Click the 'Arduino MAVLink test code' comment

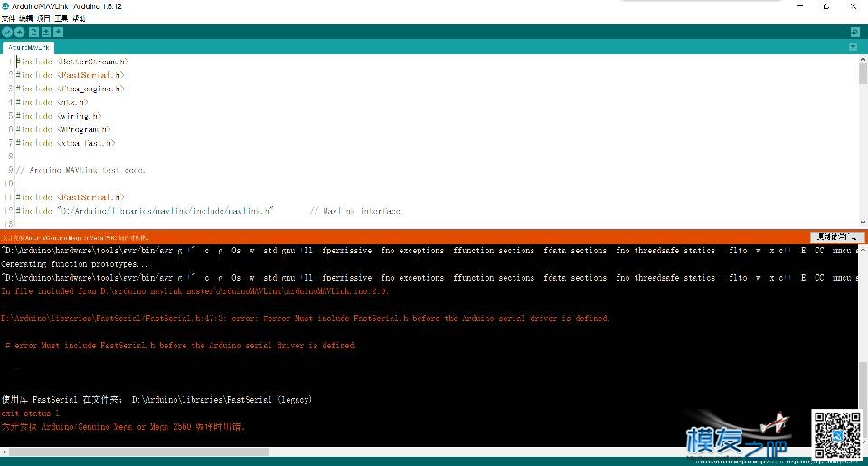click(80, 170)
